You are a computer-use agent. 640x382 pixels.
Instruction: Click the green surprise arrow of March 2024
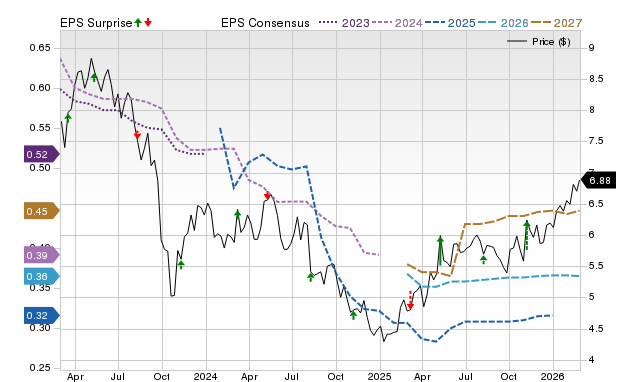point(238,214)
